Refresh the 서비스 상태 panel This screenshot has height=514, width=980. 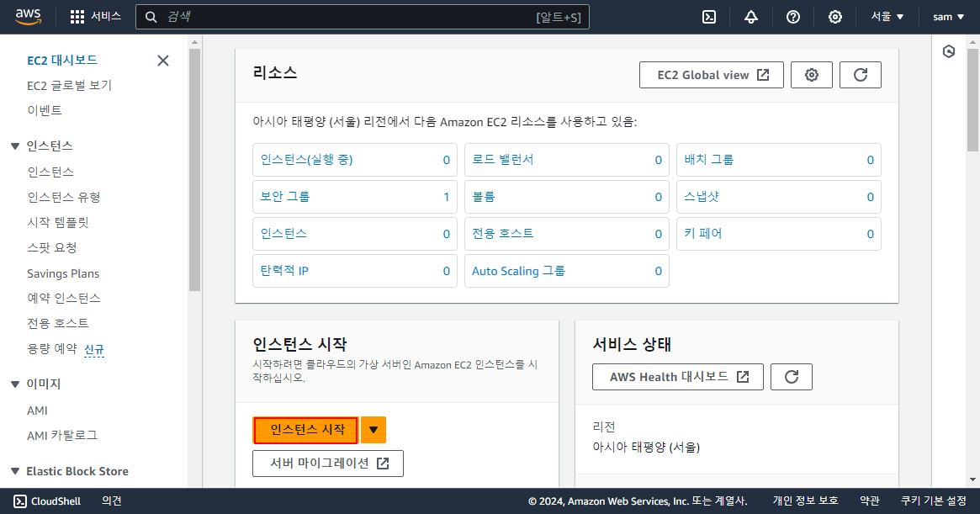coord(792,377)
